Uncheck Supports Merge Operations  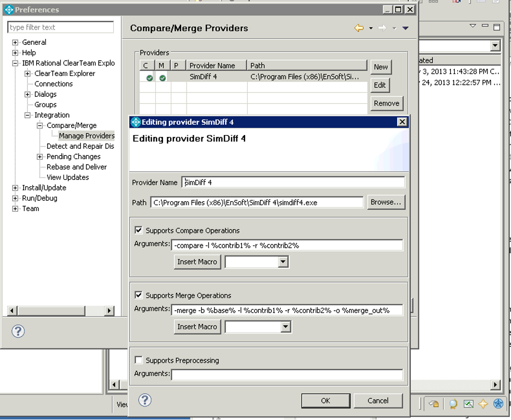(138, 295)
